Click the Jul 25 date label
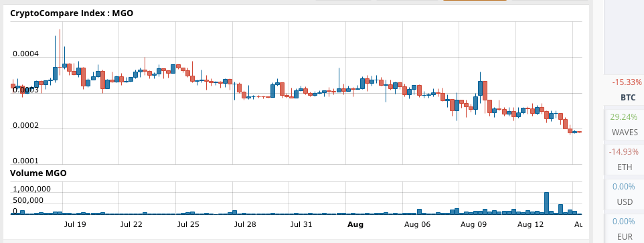 (189, 224)
